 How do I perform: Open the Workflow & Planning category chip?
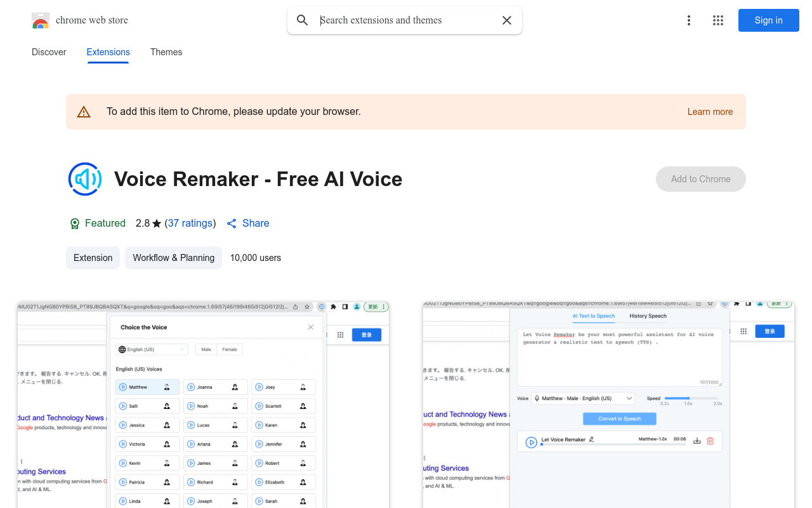coord(173,258)
